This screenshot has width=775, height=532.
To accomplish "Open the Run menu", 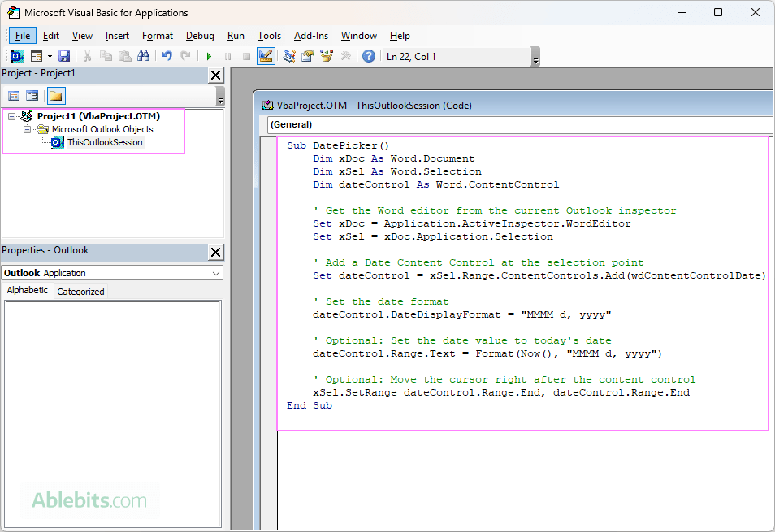I will (x=236, y=36).
